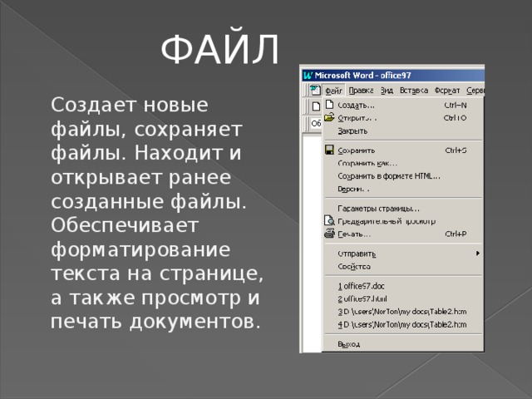Open recent file 1 office97.doc
This screenshot has width=532, height=399.
tap(402, 286)
